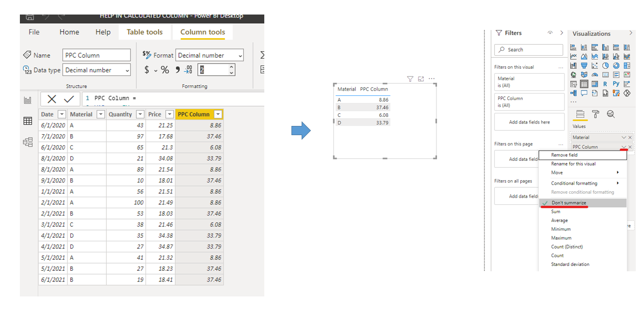The width and height of the screenshot is (644, 310).
Task: Switch to Report view in left sidebar
Action: 28,100
